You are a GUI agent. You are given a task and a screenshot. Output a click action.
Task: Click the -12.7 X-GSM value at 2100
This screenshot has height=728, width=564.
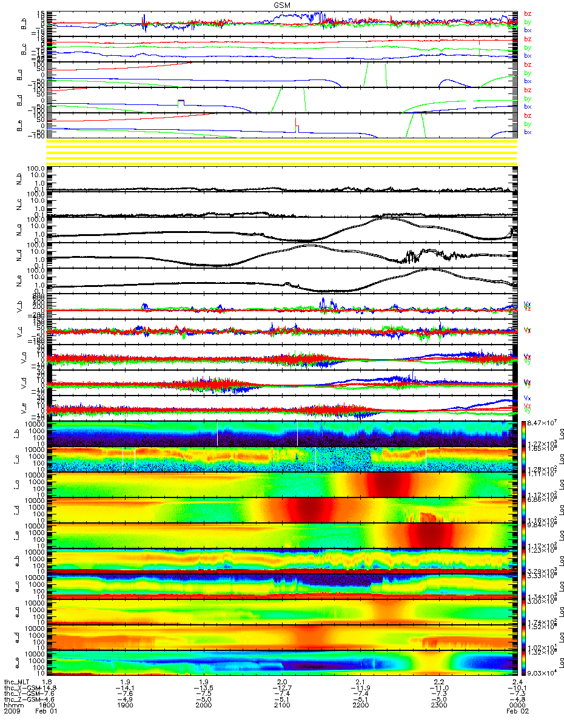click(281, 689)
